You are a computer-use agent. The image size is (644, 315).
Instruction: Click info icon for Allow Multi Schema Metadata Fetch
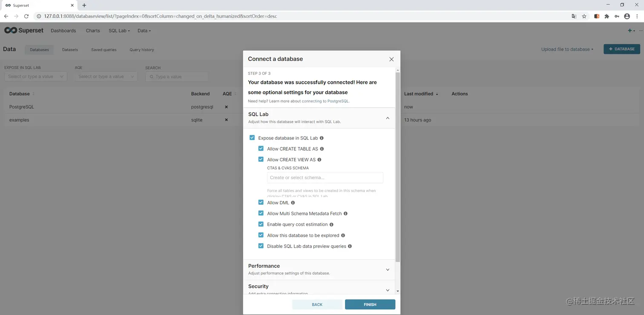tap(345, 214)
